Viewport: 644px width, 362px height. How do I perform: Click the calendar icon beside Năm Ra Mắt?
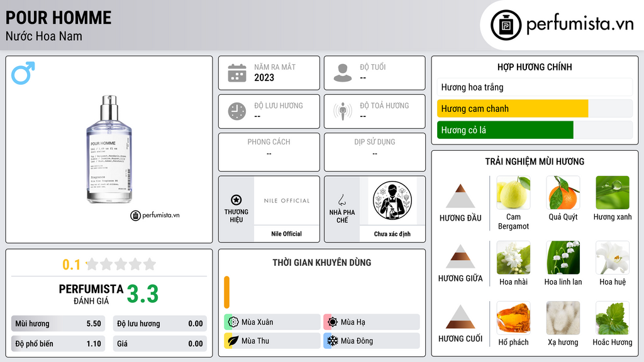tap(237, 73)
